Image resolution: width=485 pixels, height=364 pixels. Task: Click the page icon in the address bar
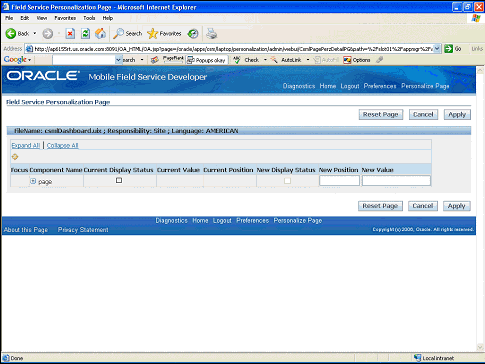[x=29, y=49]
